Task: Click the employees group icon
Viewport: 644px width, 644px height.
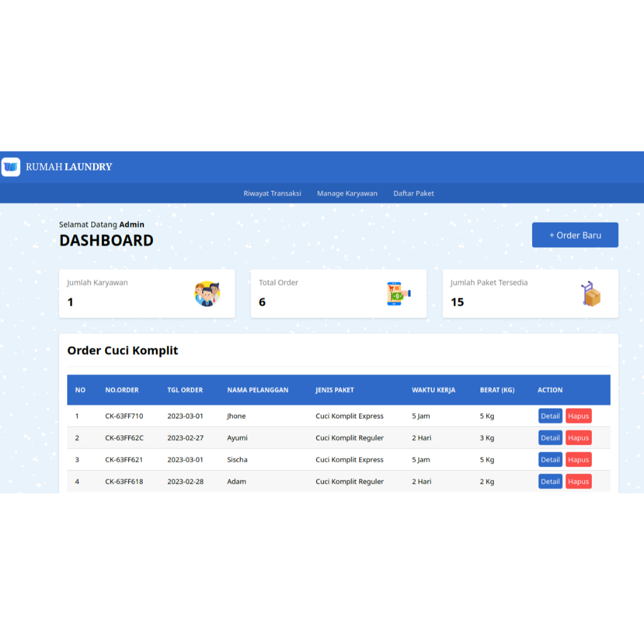Action: [208, 294]
